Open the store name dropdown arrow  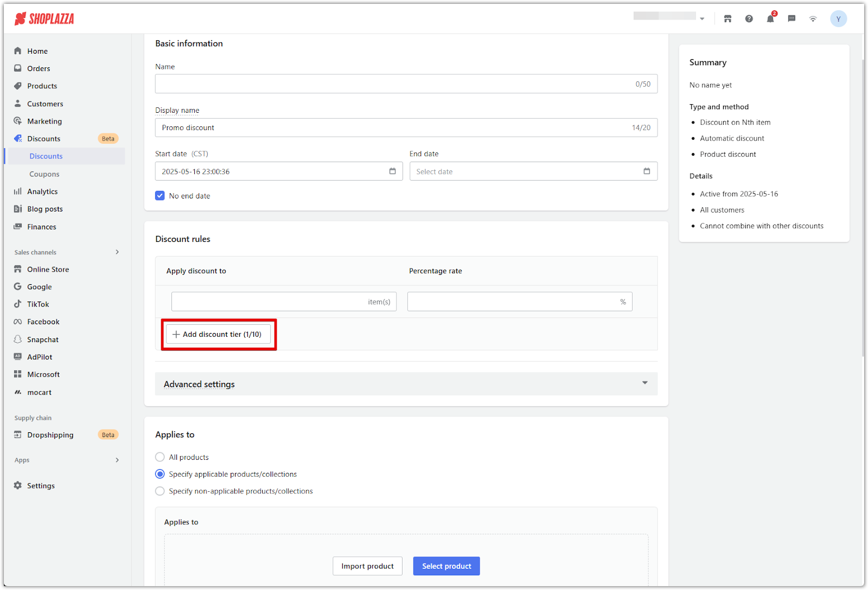coord(702,19)
